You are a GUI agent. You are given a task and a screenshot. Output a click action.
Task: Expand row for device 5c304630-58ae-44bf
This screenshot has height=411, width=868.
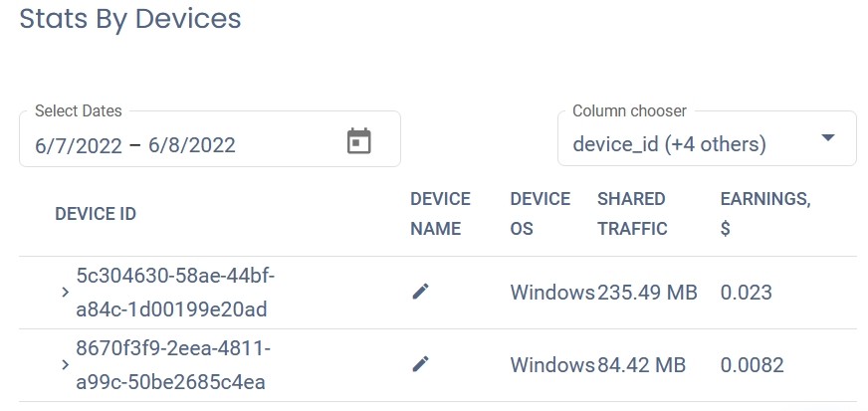tap(65, 292)
